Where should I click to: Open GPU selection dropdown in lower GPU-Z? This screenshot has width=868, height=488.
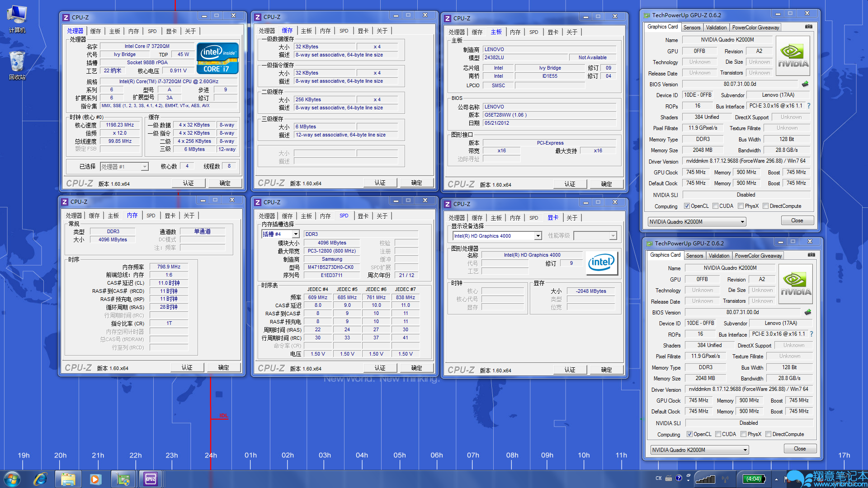[699, 450]
